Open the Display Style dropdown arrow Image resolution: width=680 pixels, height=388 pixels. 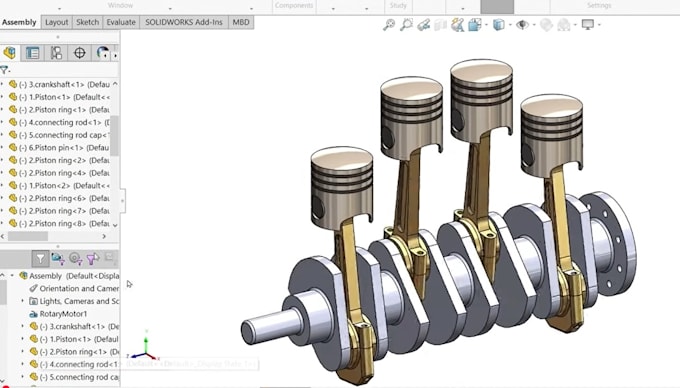[x=510, y=25]
